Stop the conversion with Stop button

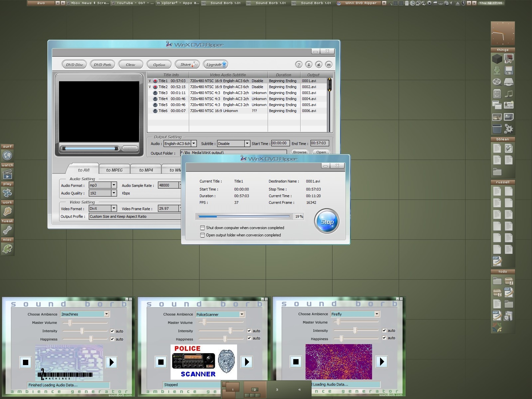point(327,221)
